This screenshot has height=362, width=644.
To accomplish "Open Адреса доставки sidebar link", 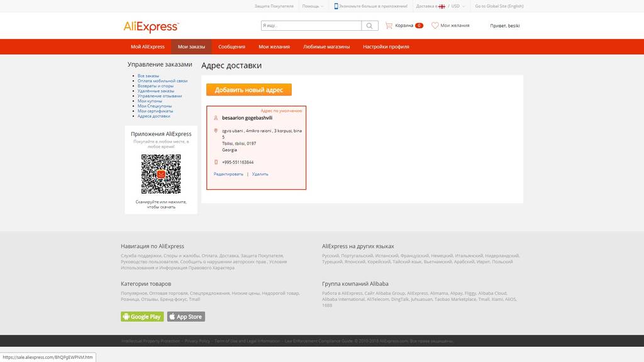I will 153,116.
